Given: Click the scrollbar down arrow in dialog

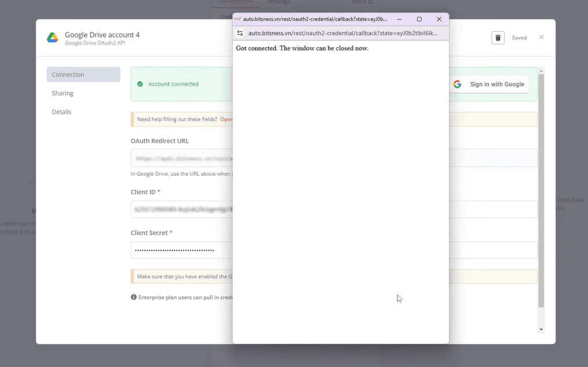Looking at the screenshot, I should 541,329.
